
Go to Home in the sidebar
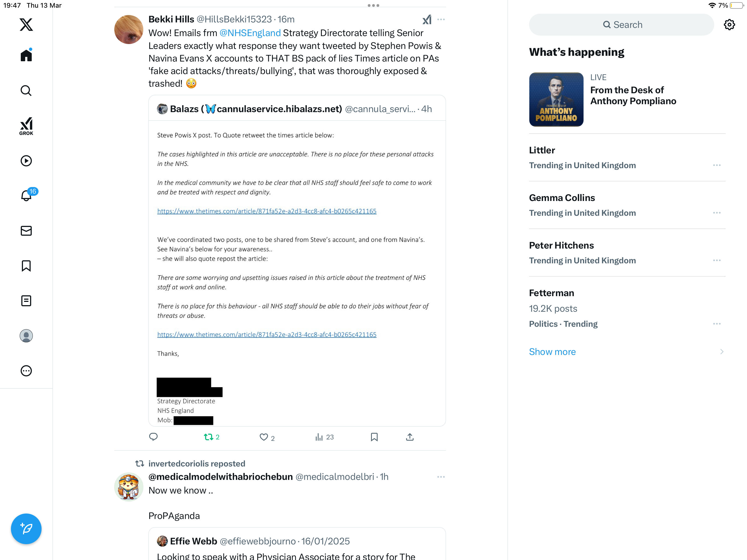[x=26, y=55]
